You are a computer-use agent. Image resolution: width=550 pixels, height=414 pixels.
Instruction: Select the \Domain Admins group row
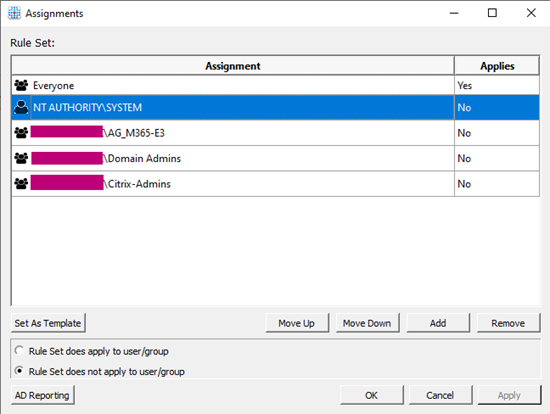coord(276,158)
